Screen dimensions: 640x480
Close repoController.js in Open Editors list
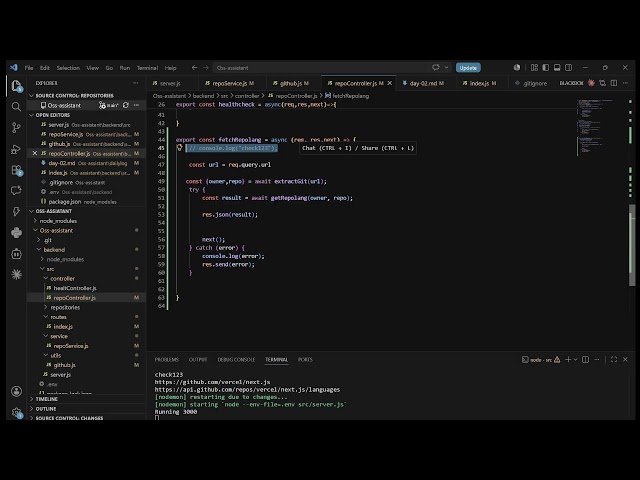35,153
